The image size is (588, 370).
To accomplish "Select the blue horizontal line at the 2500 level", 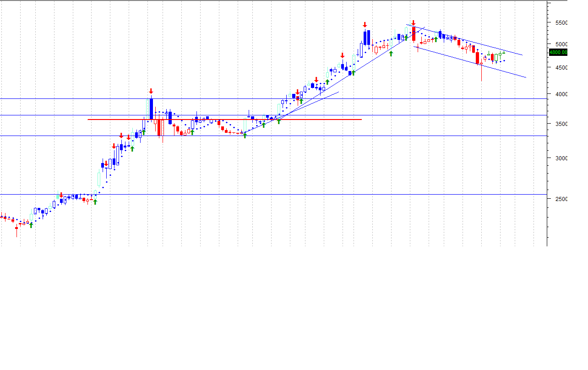I will pyautogui.click(x=273, y=194).
